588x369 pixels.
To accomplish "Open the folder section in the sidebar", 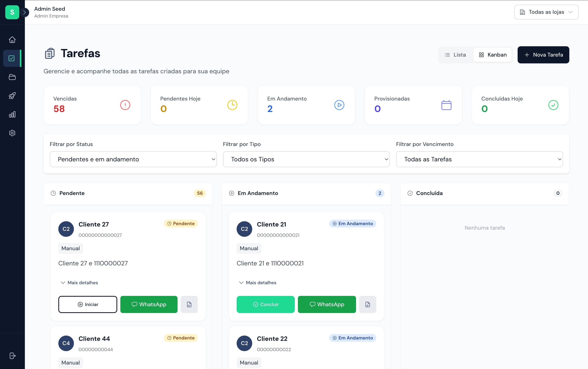I will pos(12,77).
